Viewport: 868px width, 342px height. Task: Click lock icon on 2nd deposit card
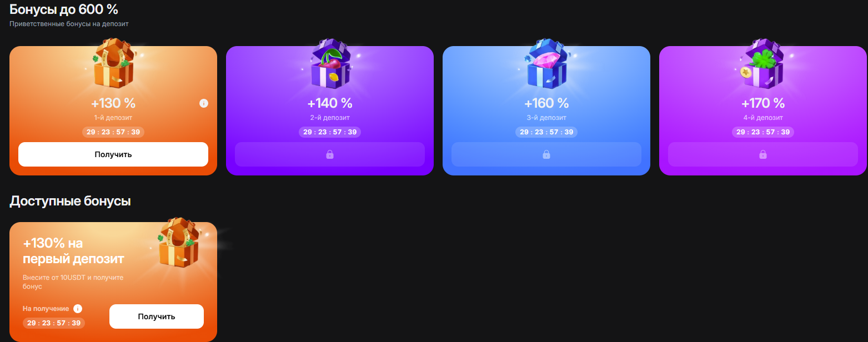pyautogui.click(x=329, y=154)
